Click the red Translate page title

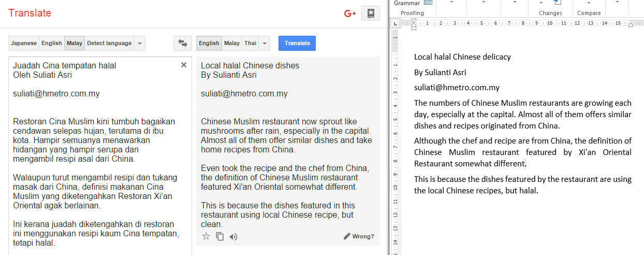click(30, 13)
